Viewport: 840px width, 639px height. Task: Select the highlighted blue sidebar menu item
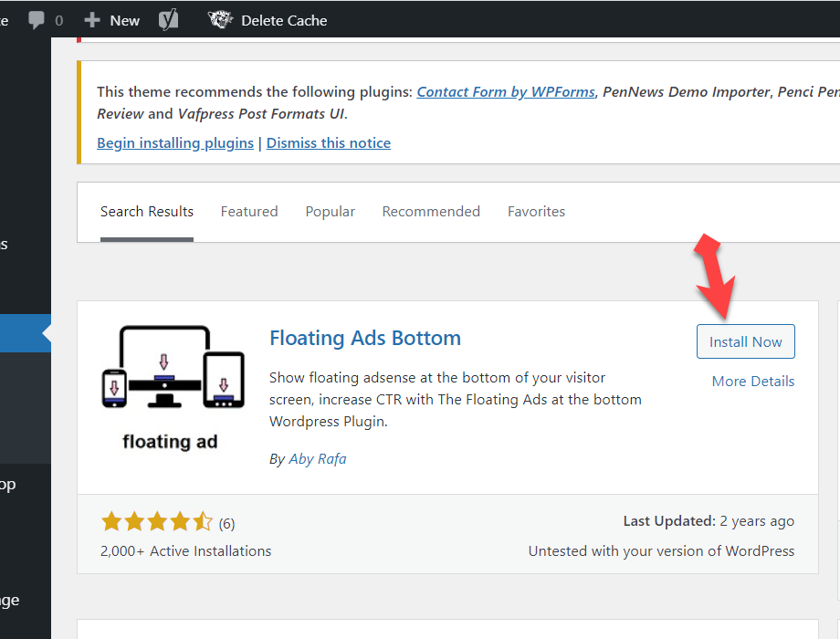click(25, 333)
